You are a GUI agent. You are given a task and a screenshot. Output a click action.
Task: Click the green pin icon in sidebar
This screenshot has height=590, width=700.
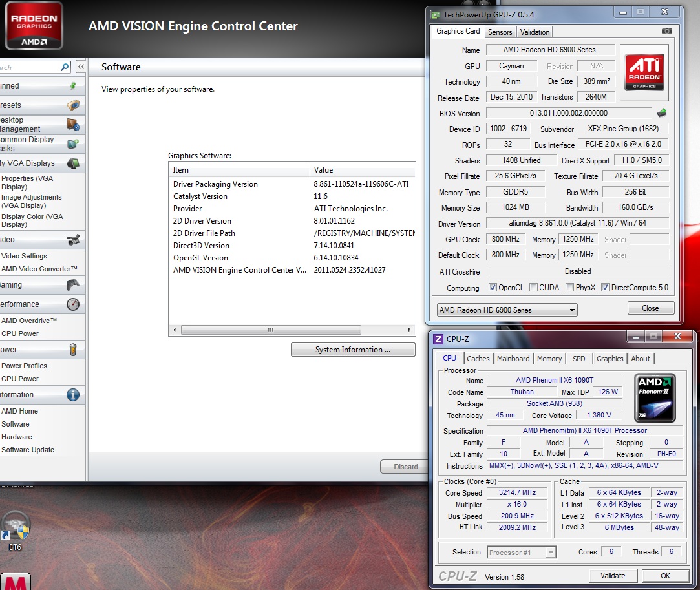point(73,86)
